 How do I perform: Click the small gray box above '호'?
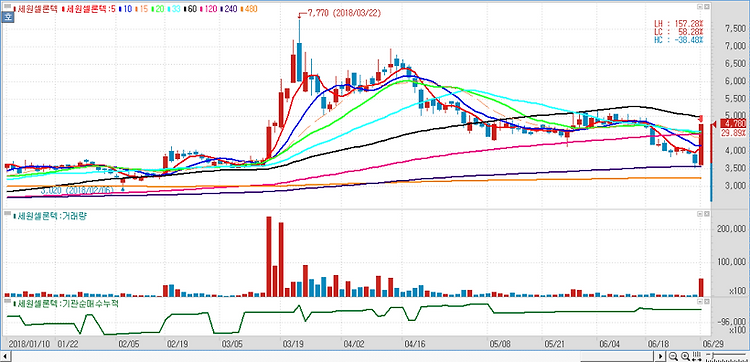[8, 6]
